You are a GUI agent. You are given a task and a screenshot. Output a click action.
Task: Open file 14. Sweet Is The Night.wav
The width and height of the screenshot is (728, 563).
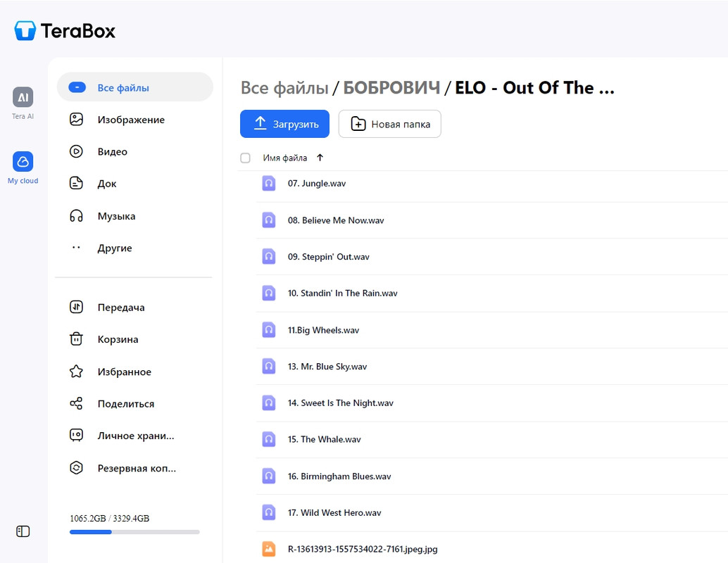(x=340, y=403)
